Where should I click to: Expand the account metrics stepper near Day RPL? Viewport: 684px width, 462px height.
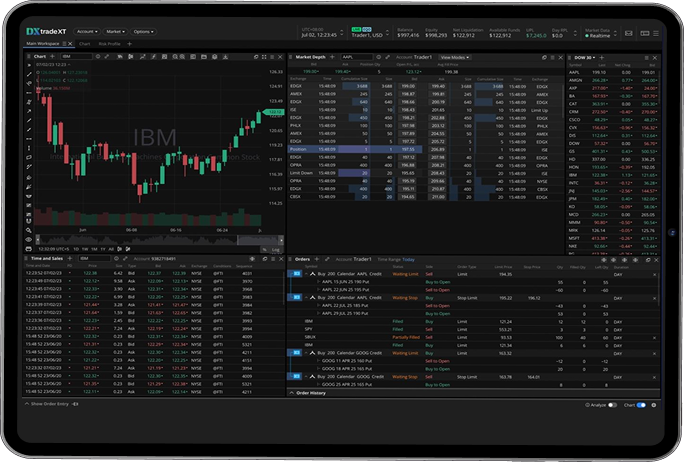pyautogui.click(x=575, y=33)
